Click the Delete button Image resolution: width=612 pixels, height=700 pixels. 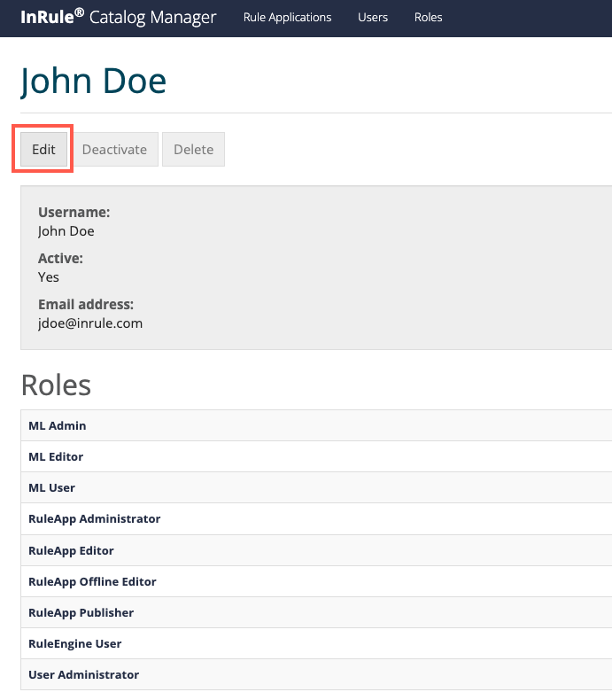pyautogui.click(x=193, y=149)
